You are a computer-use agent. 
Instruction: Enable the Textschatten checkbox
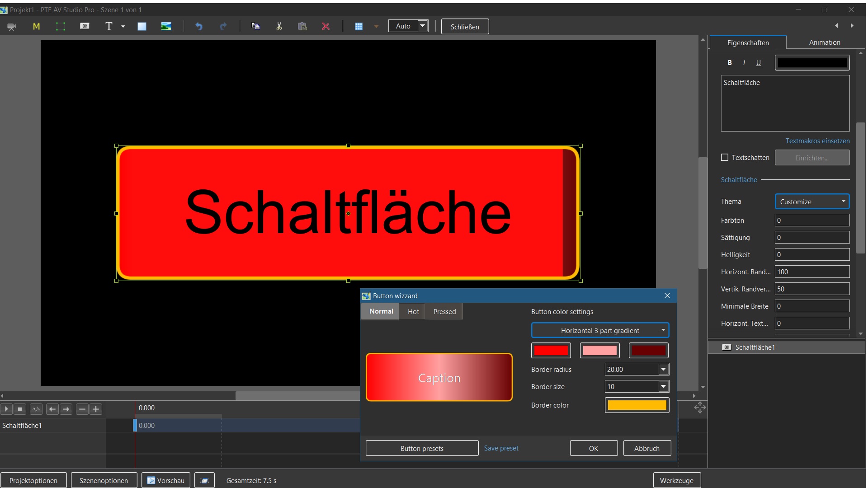tap(725, 157)
